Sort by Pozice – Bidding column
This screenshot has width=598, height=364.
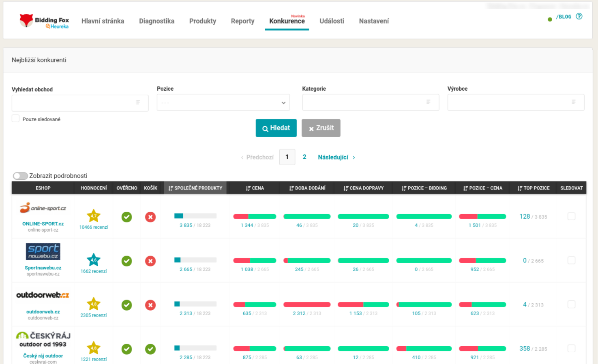424,188
